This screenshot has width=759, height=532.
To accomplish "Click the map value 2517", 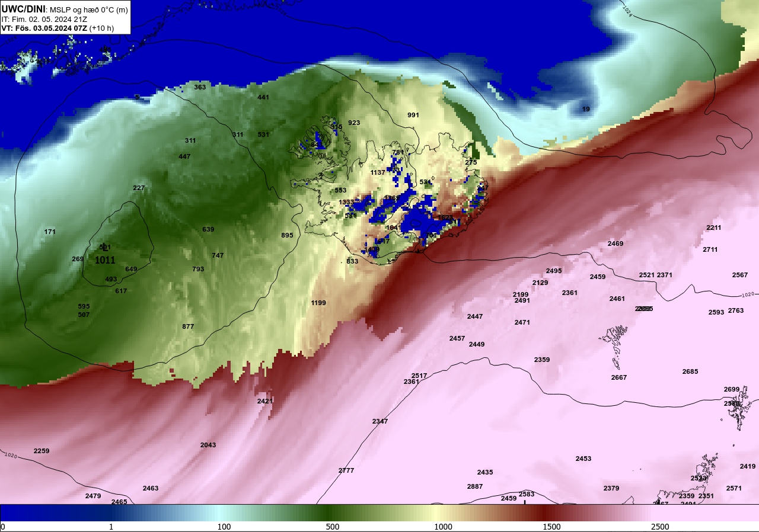I will [419, 376].
